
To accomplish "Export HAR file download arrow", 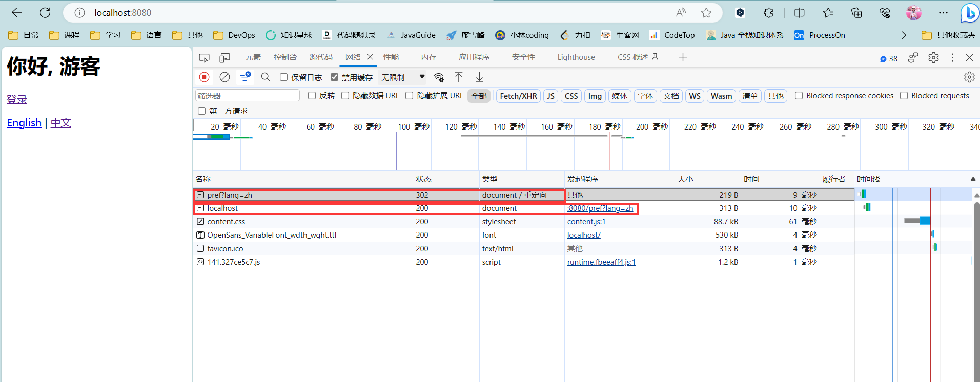I will point(479,77).
